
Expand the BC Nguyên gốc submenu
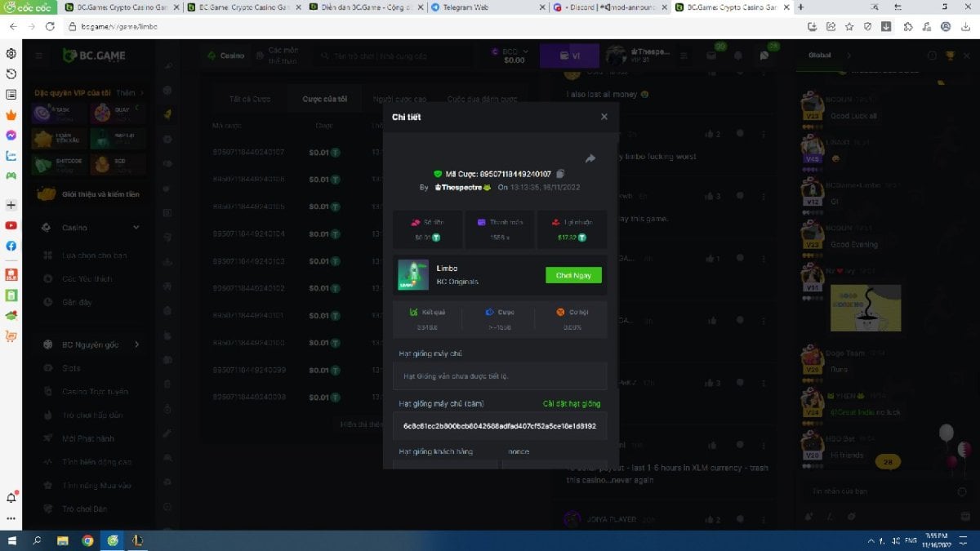click(136, 344)
